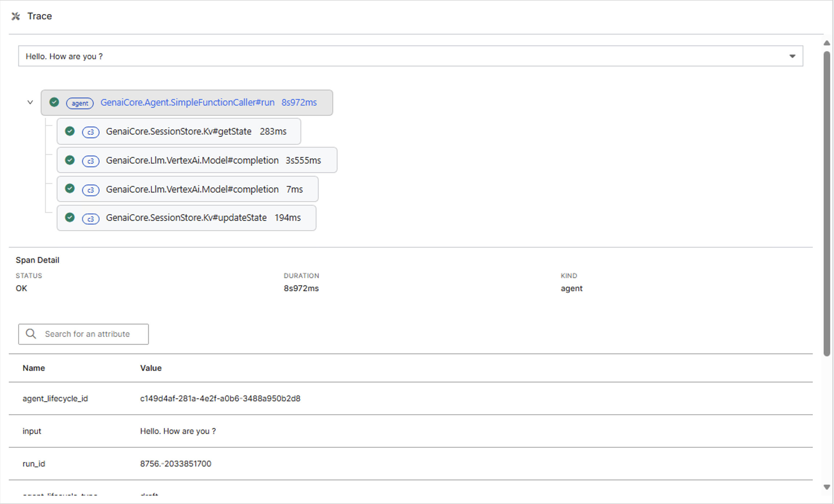Click the magnifier icon in attribute search

pyautogui.click(x=31, y=334)
